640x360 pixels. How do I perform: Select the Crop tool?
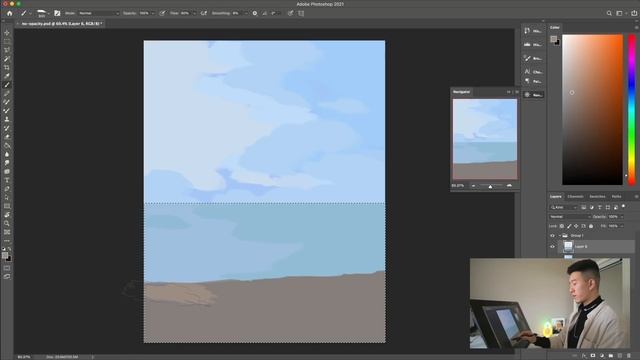(7, 67)
